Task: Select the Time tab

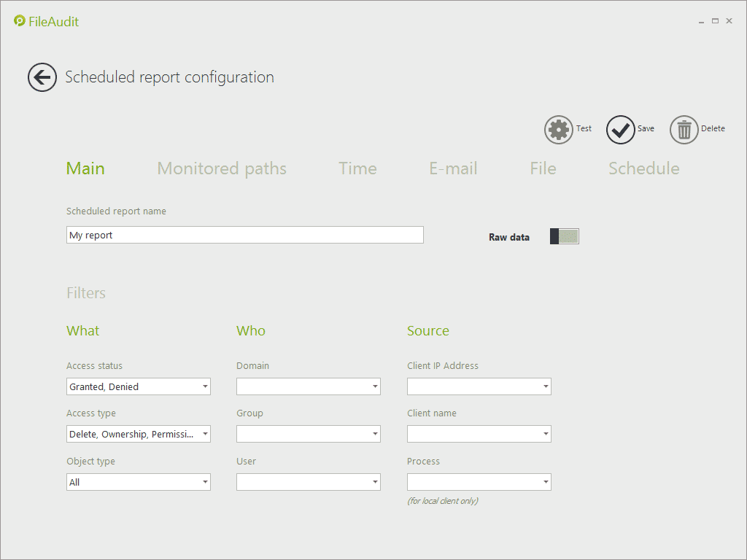Action: pos(357,168)
